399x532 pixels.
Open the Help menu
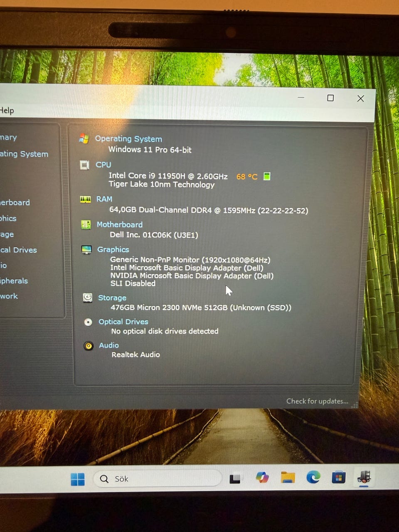coord(7,111)
